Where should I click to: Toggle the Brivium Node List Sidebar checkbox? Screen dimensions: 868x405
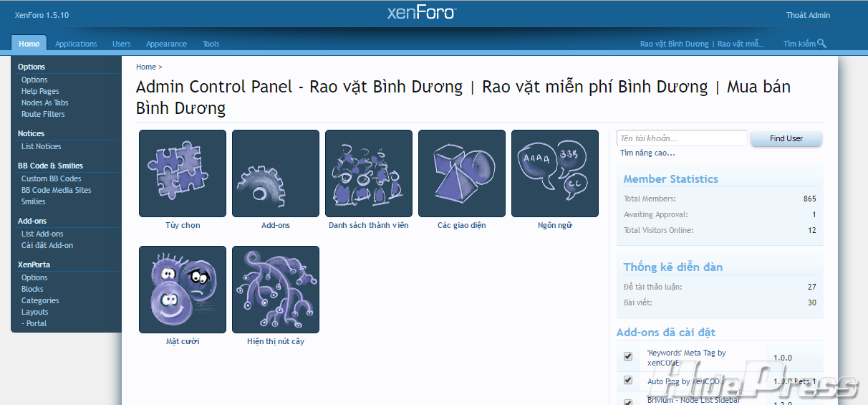pyautogui.click(x=628, y=401)
